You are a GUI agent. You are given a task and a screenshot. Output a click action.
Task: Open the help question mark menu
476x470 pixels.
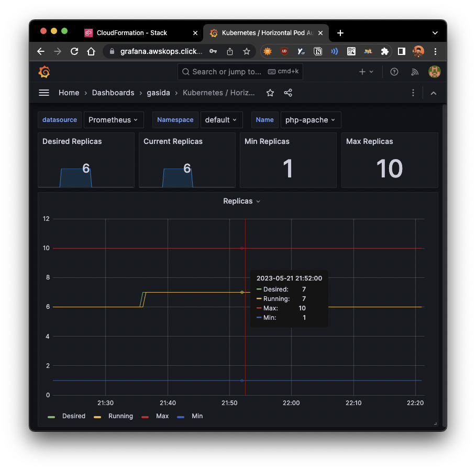tap(394, 72)
